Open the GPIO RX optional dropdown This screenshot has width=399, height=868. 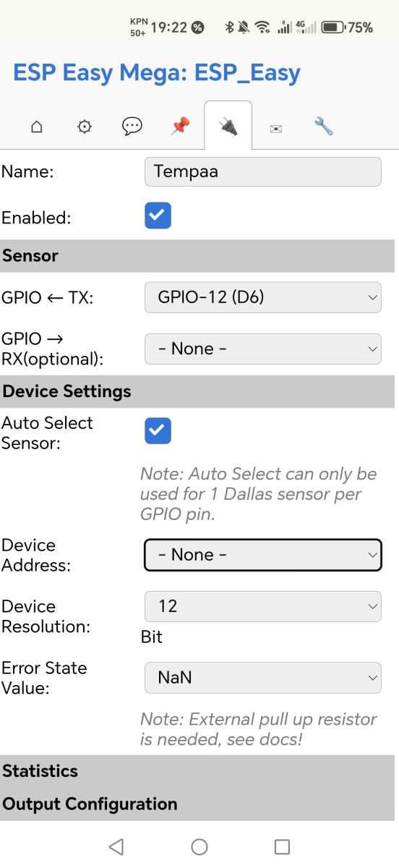tap(263, 349)
